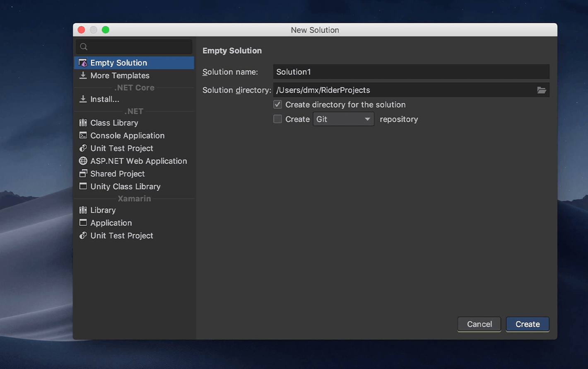Click the More Templates download icon
The height and width of the screenshot is (369, 588).
pyautogui.click(x=83, y=75)
